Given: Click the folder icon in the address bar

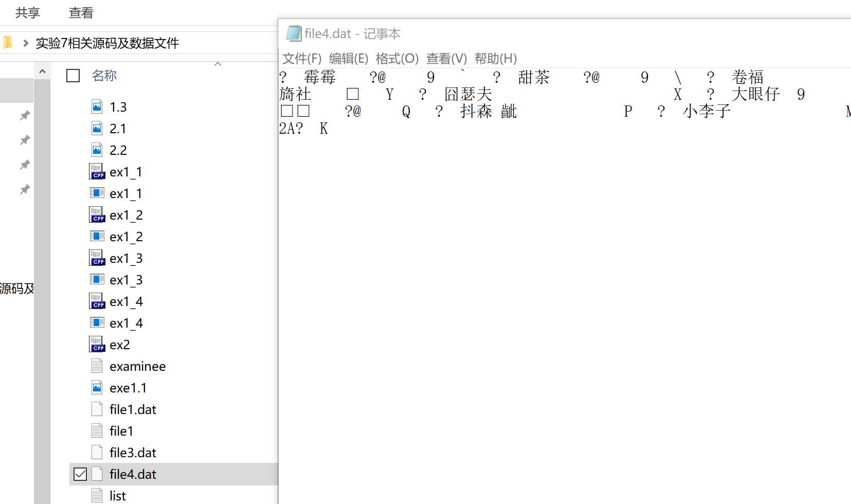Looking at the screenshot, I should [7, 43].
